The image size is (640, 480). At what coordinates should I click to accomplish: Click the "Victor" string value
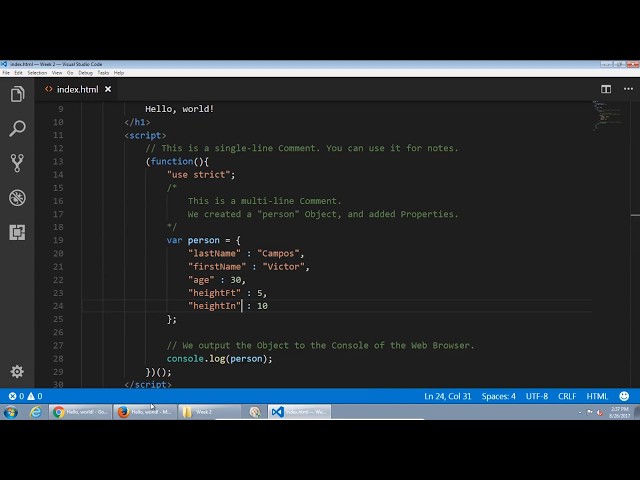283,267
